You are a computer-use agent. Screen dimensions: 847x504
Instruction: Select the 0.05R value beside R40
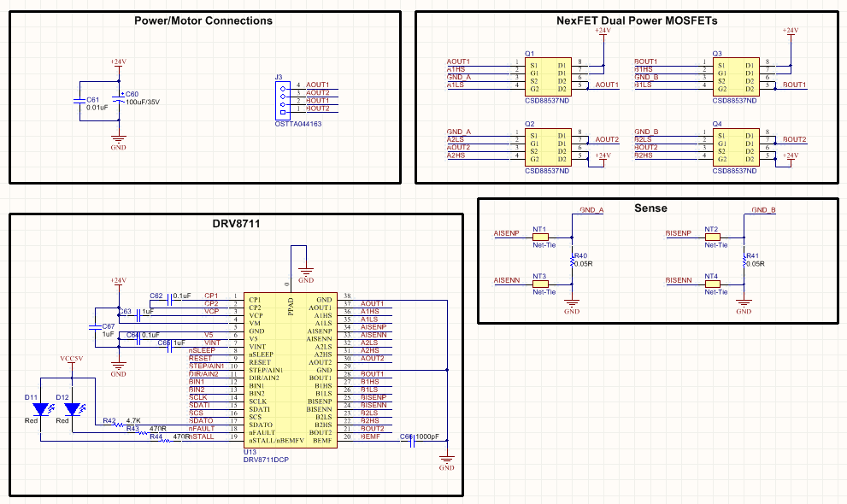584,264
